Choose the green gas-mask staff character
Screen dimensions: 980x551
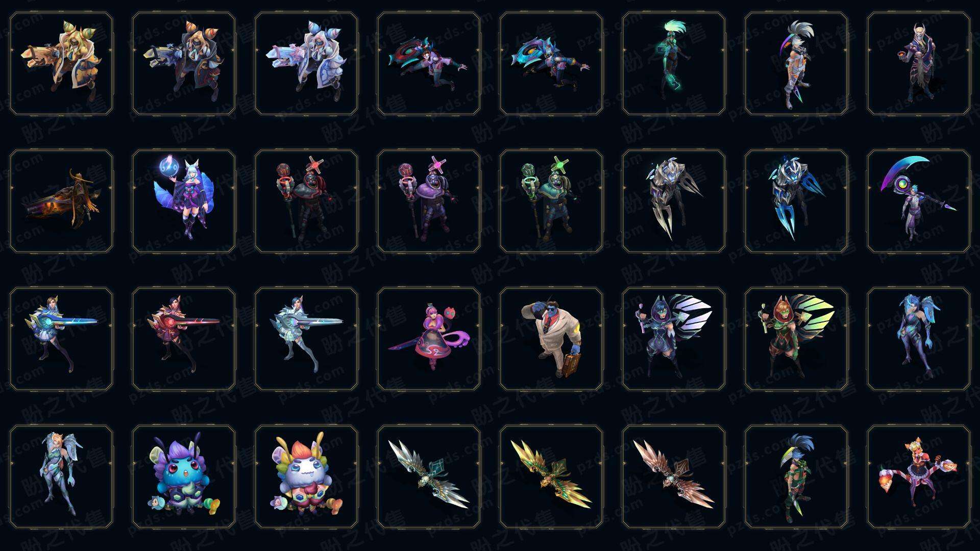point(551,201)
